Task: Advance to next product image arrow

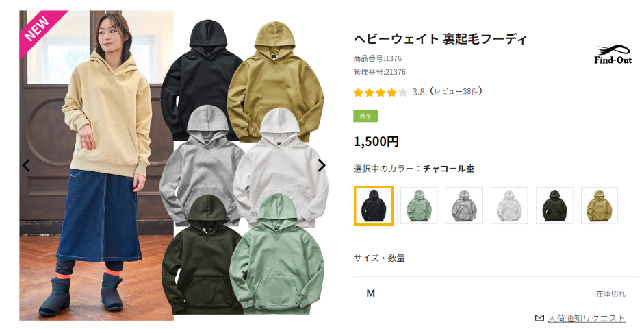Action: [322, 165]
